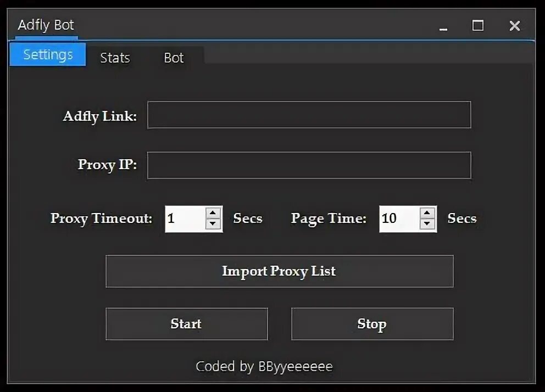The width and height of the screenshot is (545, 392).
Task: Close the Adfly Bot window
Action: click(x=515, y=26)
